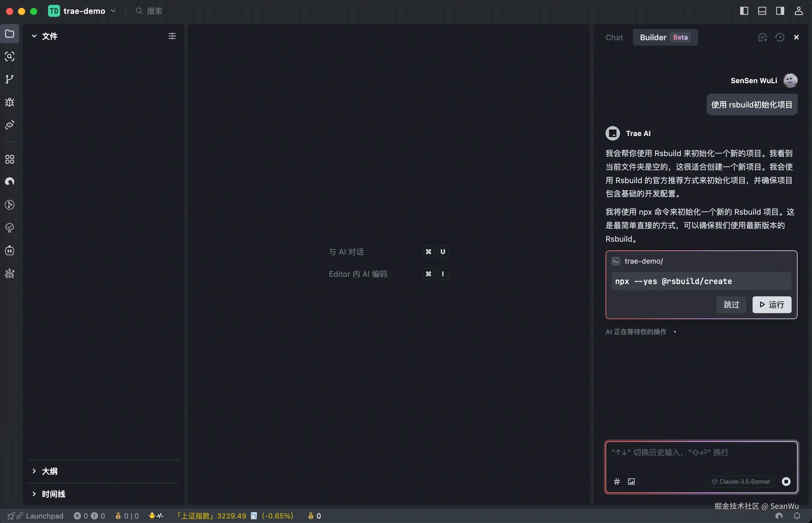Screen dimensions: 812x523
Task: Toggle the bottom panel layout button
Action: pos(762,11)
